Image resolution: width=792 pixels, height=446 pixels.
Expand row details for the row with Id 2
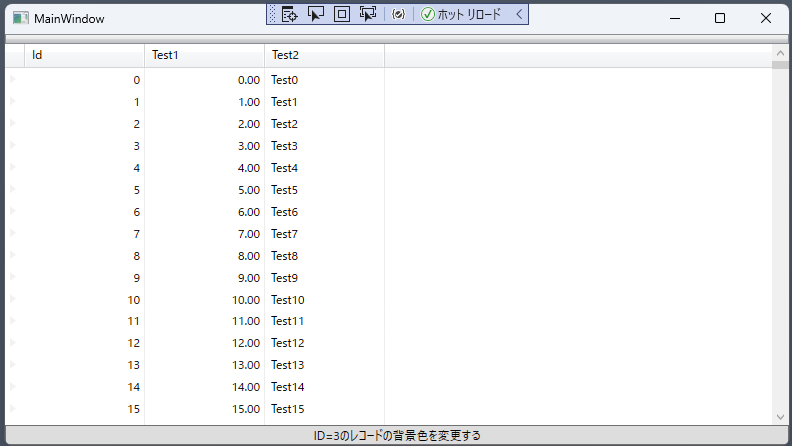(13, 123)
